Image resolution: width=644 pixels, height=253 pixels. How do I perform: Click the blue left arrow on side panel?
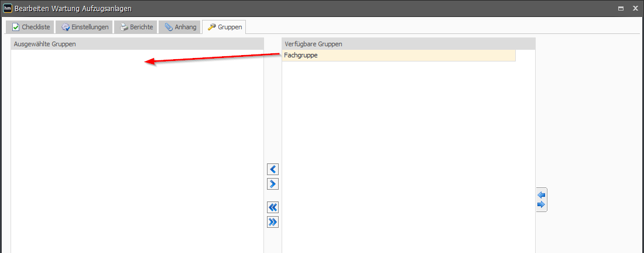[x=542, y=195]
